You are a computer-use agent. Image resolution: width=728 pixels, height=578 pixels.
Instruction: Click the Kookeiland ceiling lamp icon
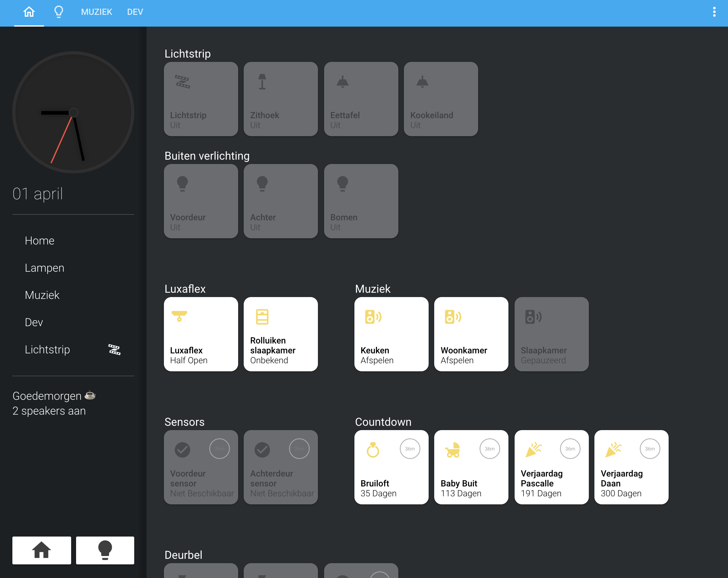coord(422,82)
